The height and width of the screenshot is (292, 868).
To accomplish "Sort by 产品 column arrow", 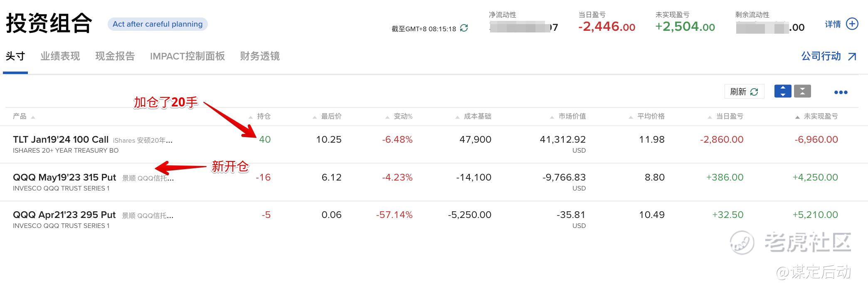I will [x=33, y=117].
